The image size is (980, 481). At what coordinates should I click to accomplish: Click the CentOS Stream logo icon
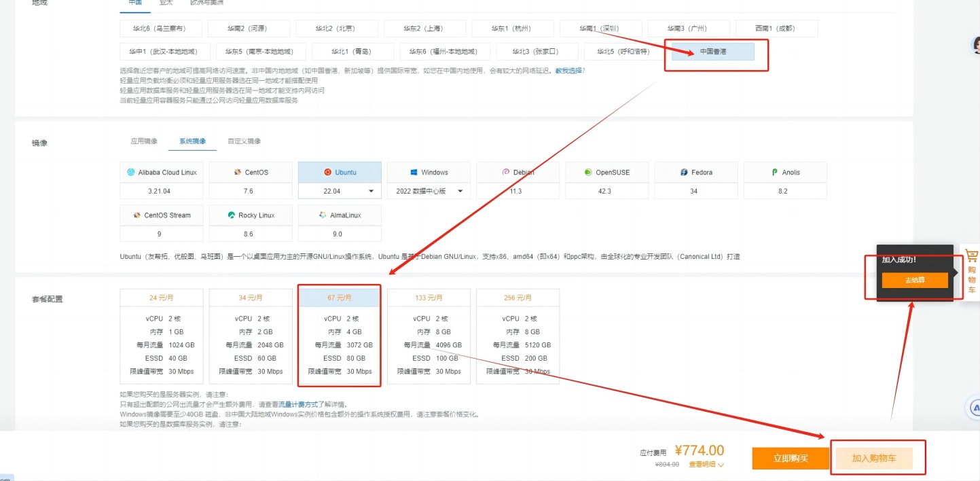(137, 215)
